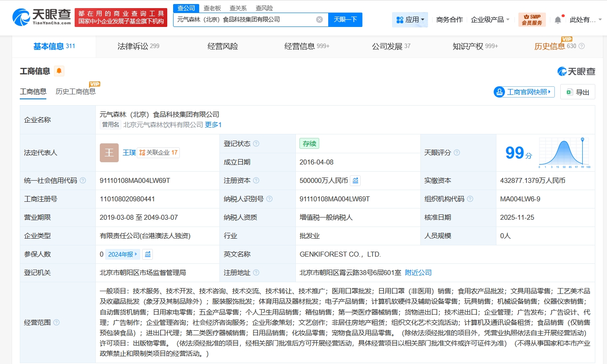The image size is (607, 364).
Task: Click the help icon next to 统一社会信用代码
Action: [83, 181]
